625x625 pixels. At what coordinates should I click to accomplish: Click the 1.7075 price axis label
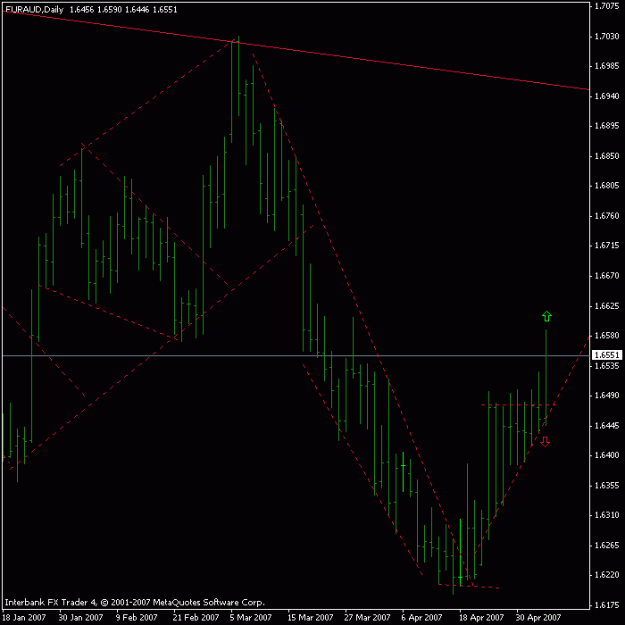pos(607,6)
